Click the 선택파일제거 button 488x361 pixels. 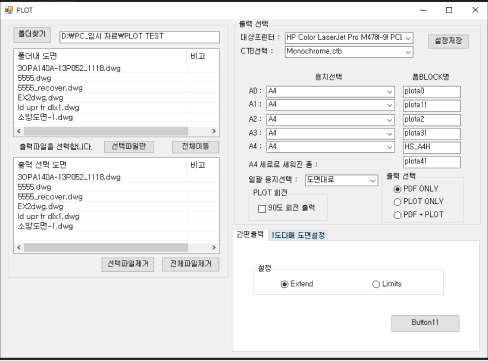coord(128,264)
